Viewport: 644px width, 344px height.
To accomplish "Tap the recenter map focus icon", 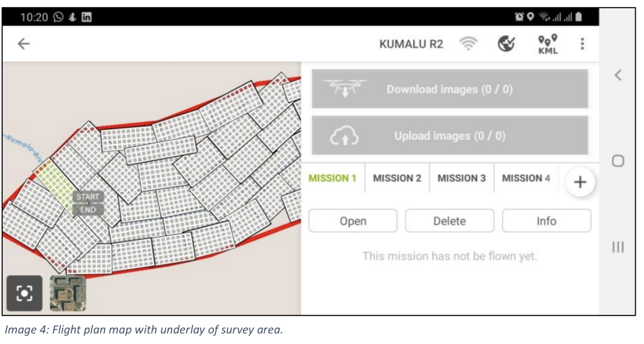I will click(25, 293).
